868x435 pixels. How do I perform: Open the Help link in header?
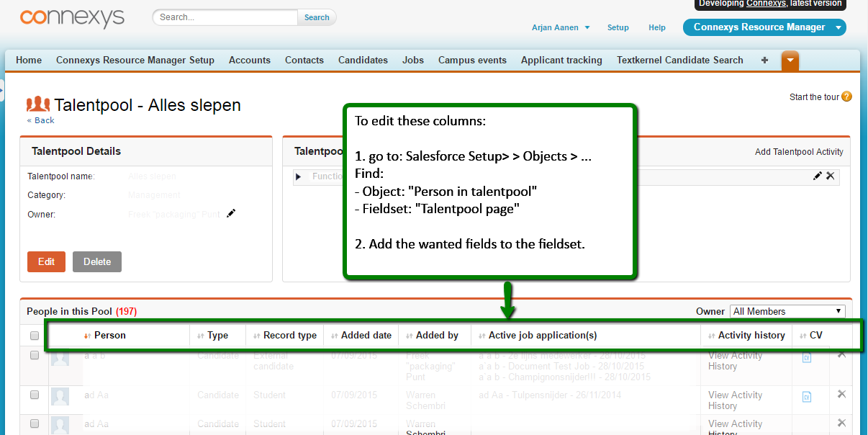(657, 27)
